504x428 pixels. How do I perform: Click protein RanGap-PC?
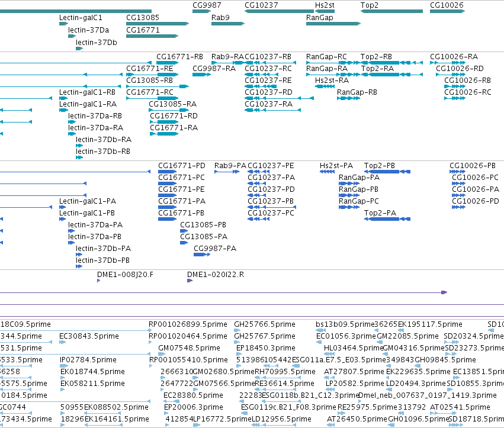(x=359, y=201)
